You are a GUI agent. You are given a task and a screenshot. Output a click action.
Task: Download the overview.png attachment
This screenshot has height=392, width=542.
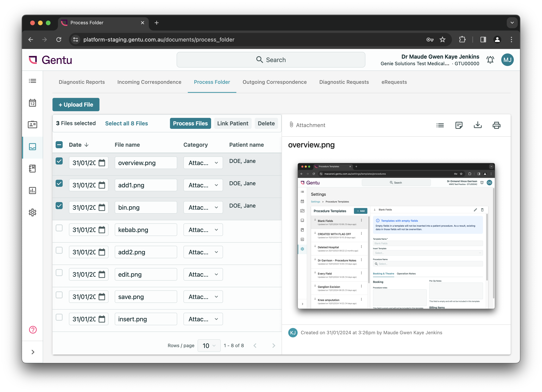coord(478,125)
